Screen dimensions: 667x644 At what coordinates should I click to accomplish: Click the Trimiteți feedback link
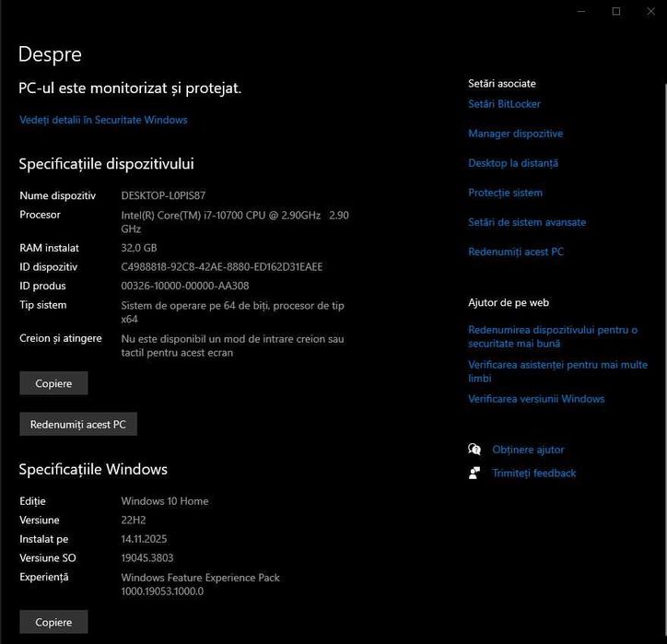(x=533, y=473)
